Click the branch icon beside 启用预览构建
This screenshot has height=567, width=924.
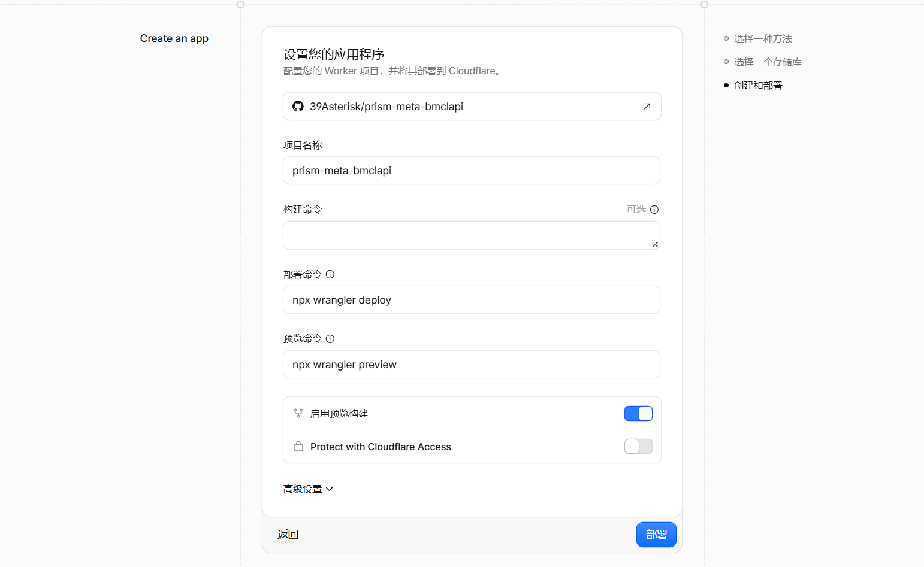298,413
